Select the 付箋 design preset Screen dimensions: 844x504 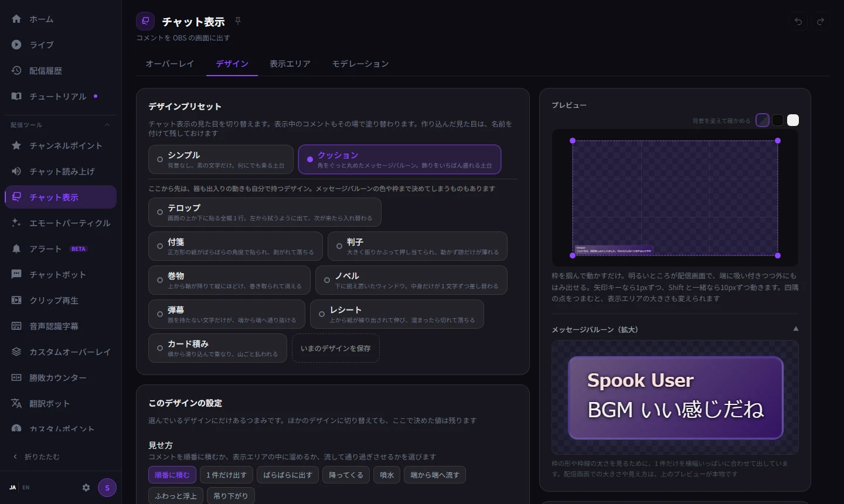[x=236, y=246]
